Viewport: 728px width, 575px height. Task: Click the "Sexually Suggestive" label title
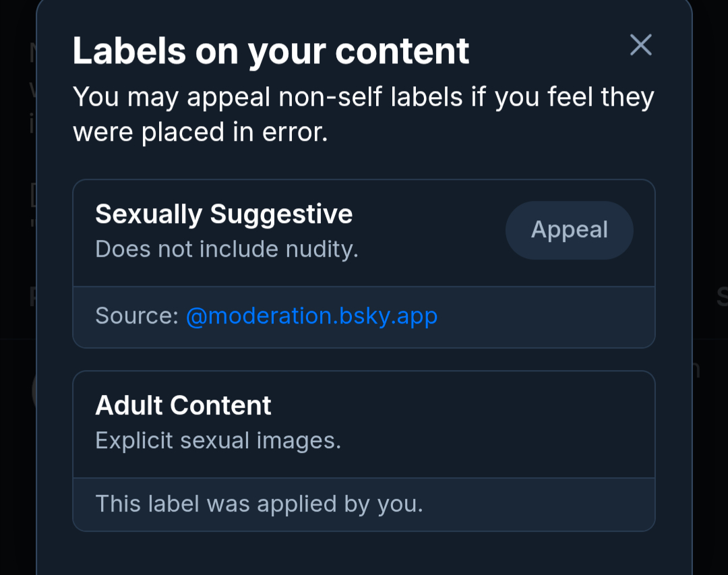point(224,214)
